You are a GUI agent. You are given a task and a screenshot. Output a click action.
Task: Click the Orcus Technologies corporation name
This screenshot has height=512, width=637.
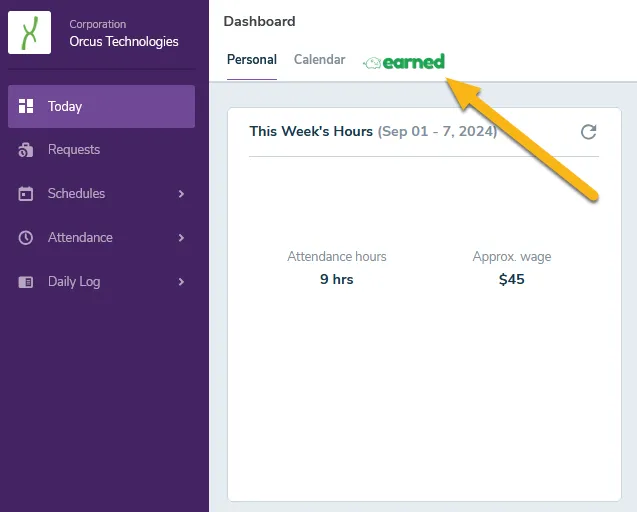point(124,41)
